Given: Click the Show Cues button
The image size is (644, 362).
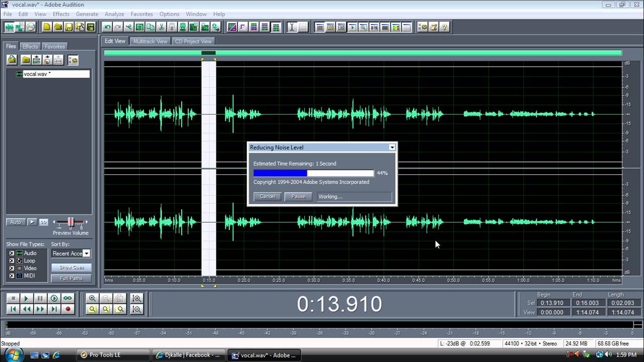Looking at the screenshot, I should coord(71,267).
